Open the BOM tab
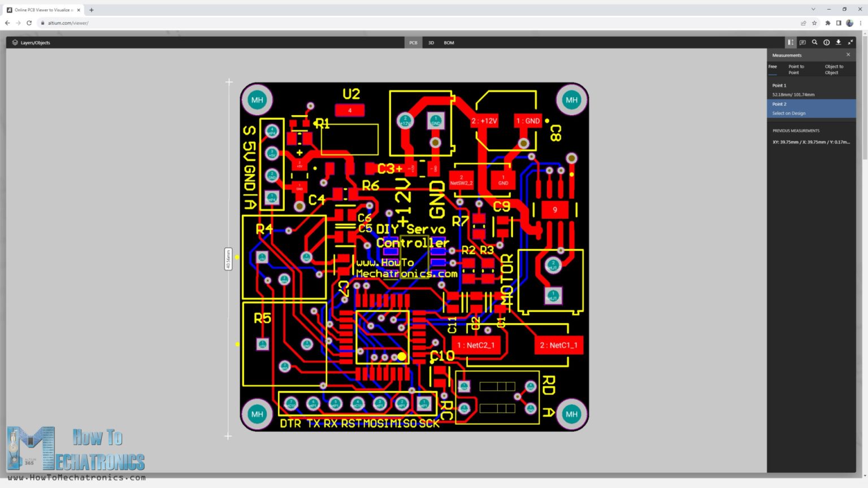The height and width of the screenshot is (488, 868). 448,42
